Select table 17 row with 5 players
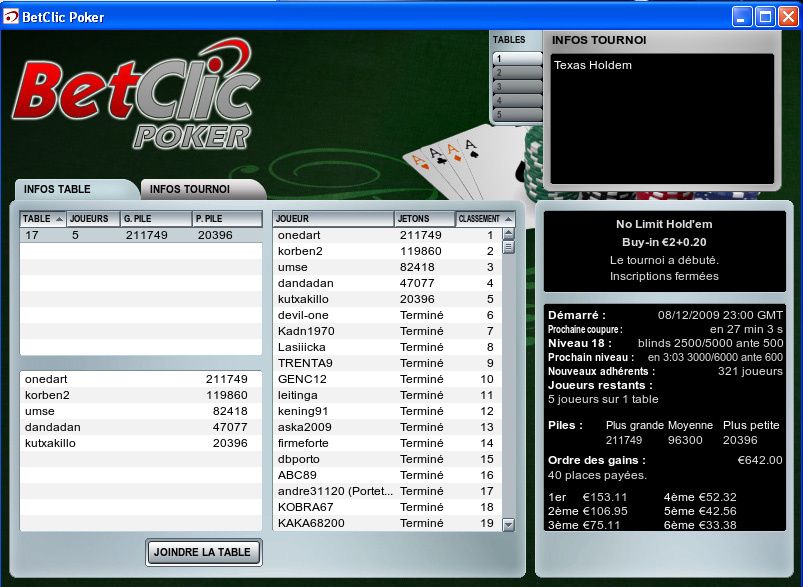 tap(141, 235)
